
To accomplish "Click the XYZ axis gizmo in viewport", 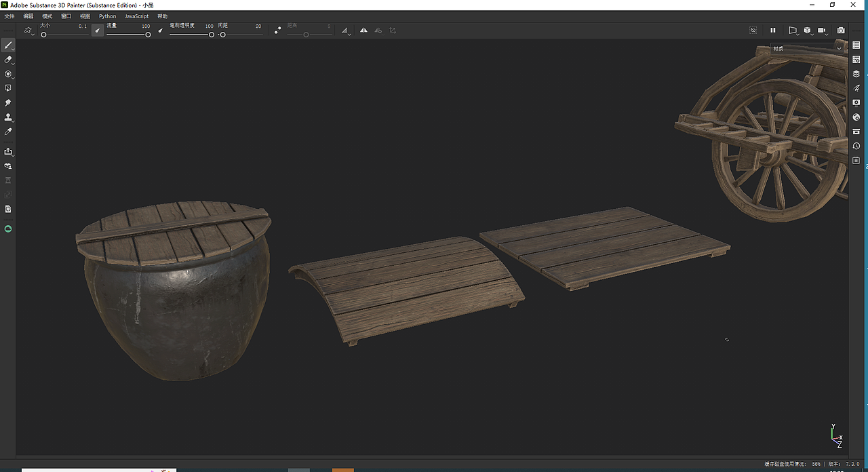I will tap(837, 436).
